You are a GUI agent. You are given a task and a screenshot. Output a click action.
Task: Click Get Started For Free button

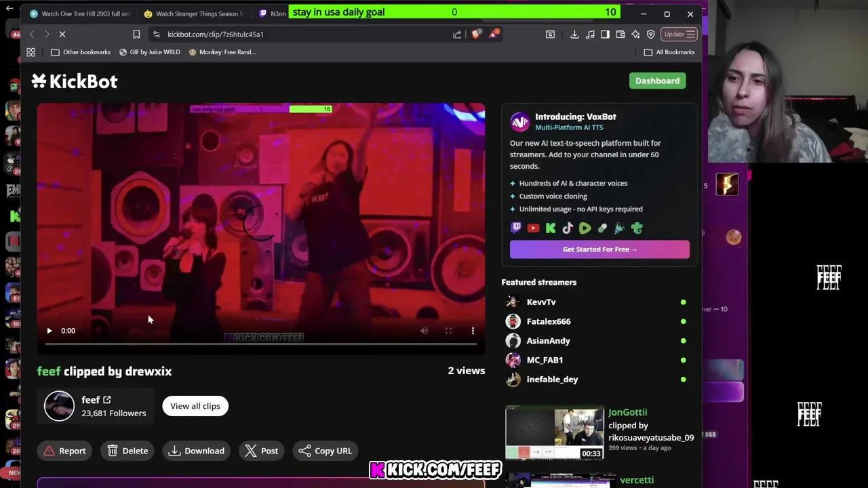tap(599, 249)
